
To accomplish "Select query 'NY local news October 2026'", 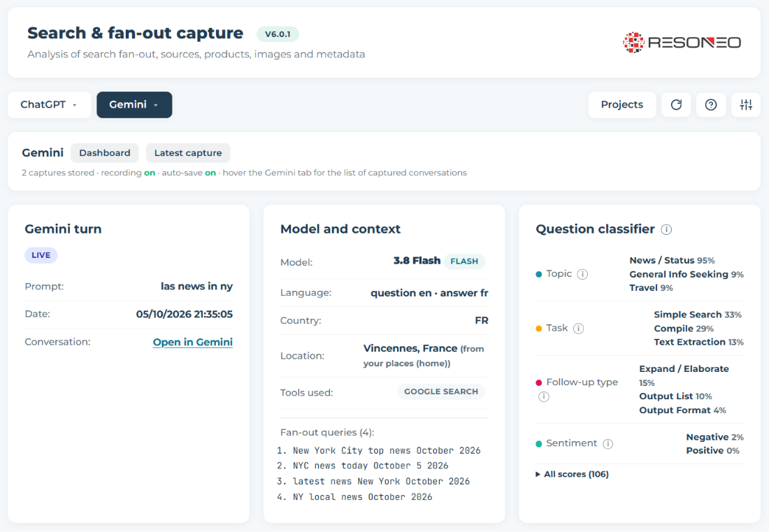I will point(362,497).
